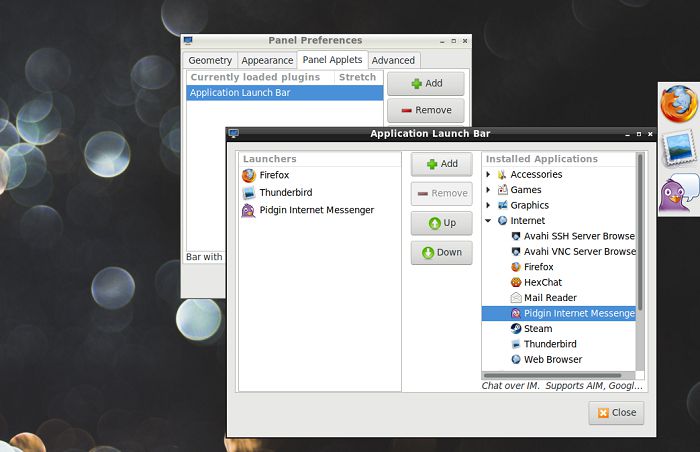The image size is (700, 452).
Task: Click the Stretch column header
Action: pyautogui.click(x=358, y=77)
